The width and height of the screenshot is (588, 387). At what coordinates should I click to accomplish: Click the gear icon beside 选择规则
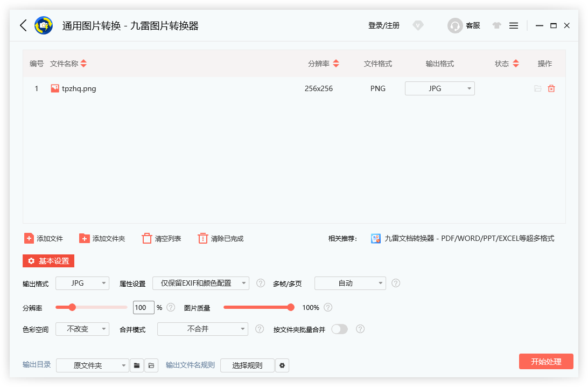282,365
